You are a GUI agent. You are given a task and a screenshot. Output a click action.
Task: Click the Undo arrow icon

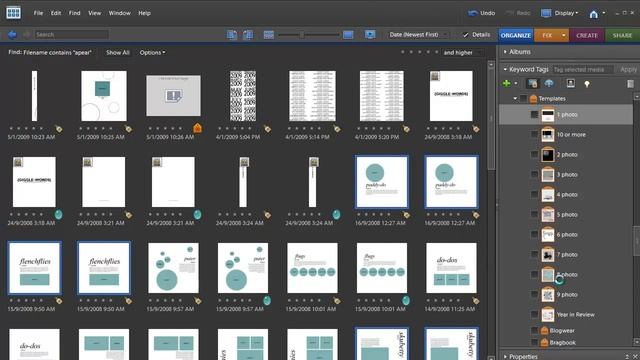click(473, 13)
